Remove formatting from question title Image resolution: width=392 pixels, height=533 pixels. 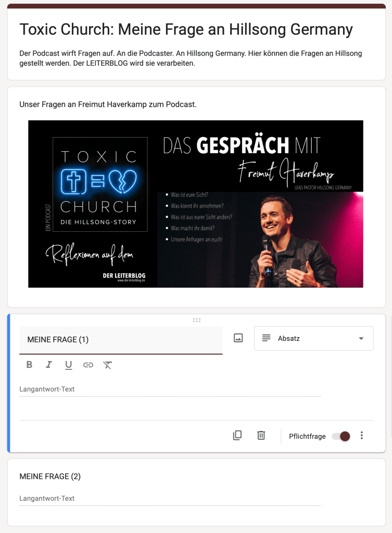click(108, 365)
